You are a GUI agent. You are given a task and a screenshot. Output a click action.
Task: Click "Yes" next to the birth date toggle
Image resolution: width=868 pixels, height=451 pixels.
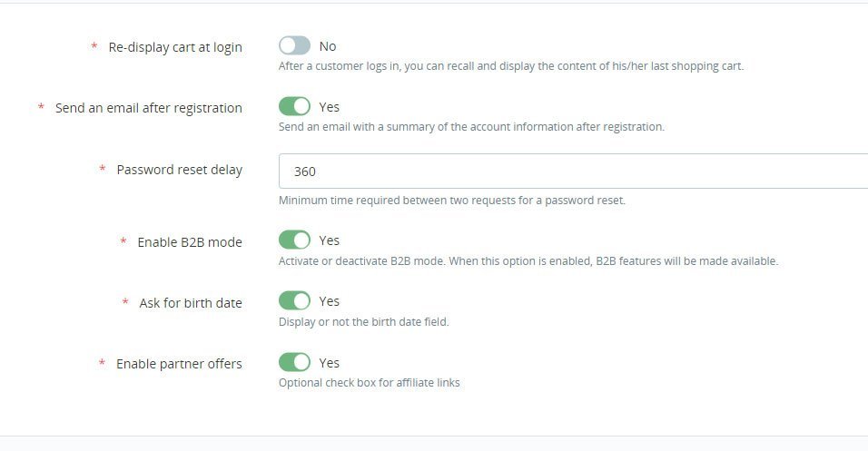coord(329,301)
